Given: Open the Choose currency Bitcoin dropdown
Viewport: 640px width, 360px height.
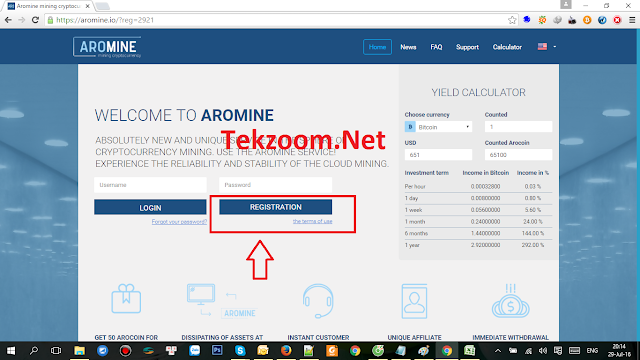Looking at the screenshot, I should [x=438, y=127].
